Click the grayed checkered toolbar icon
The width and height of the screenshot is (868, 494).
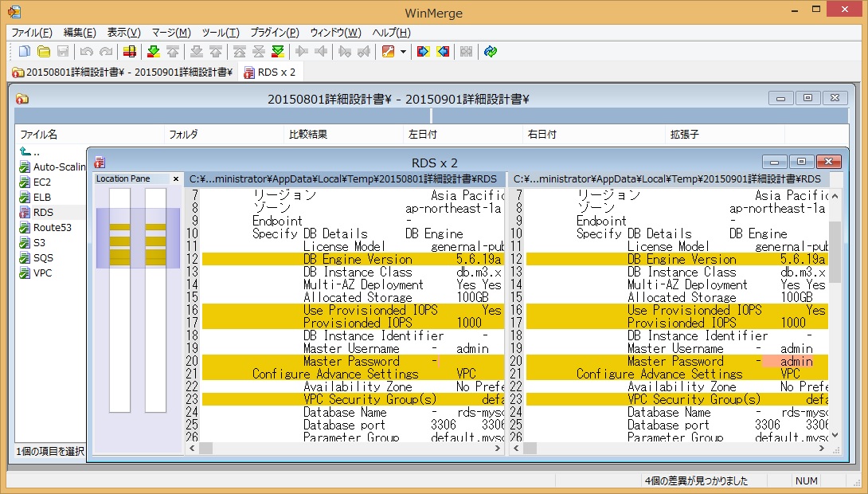[467, 52]
